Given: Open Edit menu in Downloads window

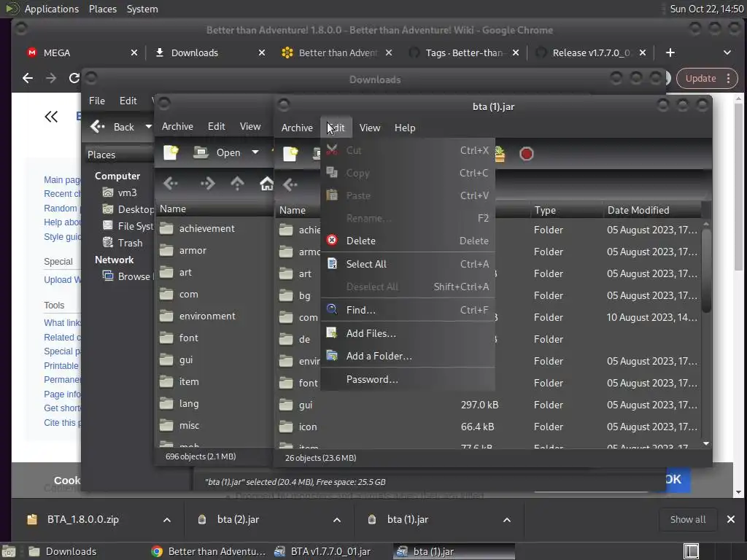Looking at the screenshot, I should [128, 101].
